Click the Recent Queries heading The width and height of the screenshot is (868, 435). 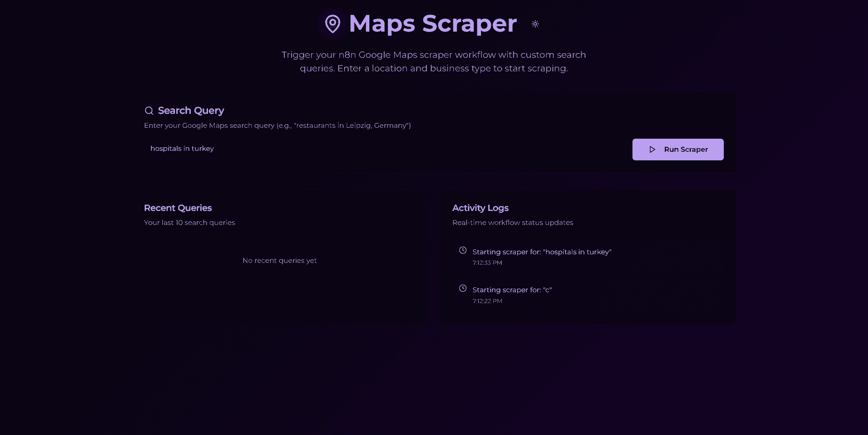tap(178, 208)
